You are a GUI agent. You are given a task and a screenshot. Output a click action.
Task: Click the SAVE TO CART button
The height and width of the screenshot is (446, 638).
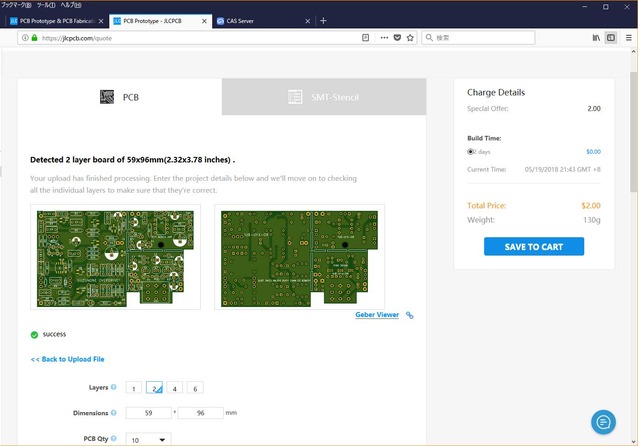coord(534,247)
